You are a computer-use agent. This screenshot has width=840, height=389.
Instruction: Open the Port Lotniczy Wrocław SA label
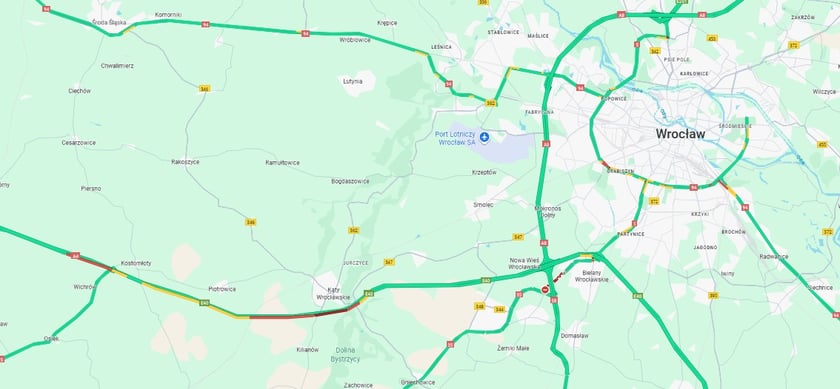(x=456, y=138)
